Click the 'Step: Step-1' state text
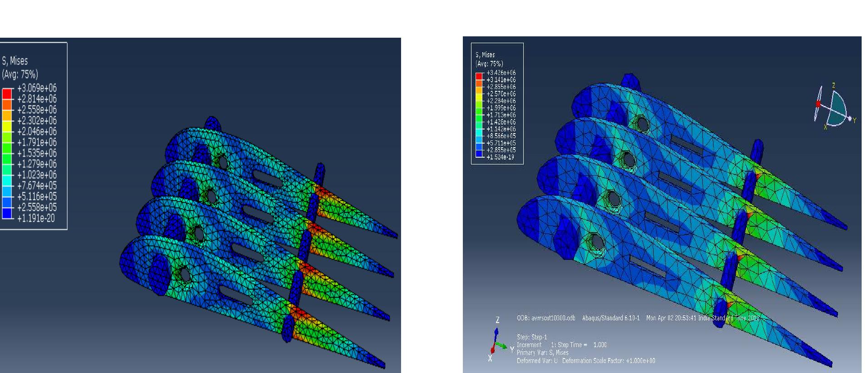The height and width of the screenshot is (373, 868). [x=532, y=337]
